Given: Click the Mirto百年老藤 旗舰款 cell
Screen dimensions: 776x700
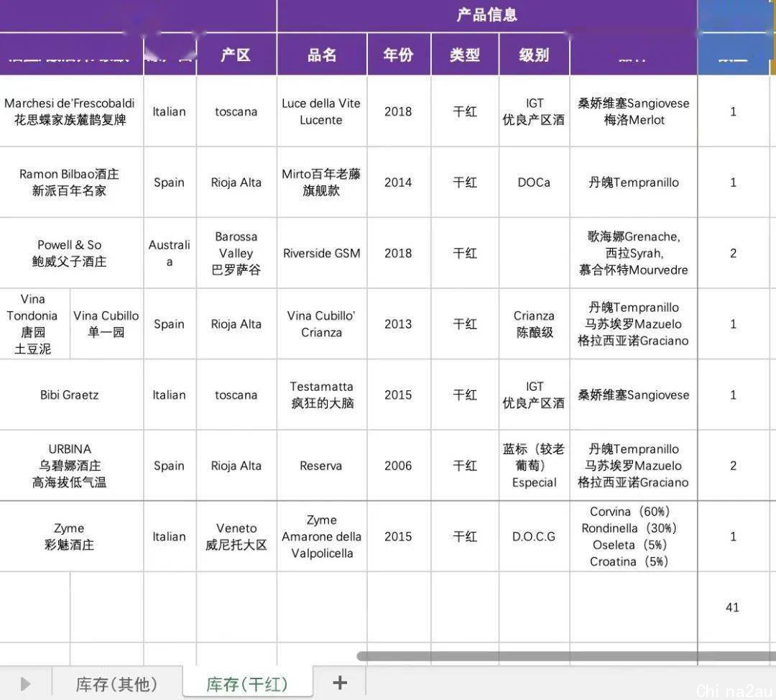Looking at the screenshot, I should 322,182.
